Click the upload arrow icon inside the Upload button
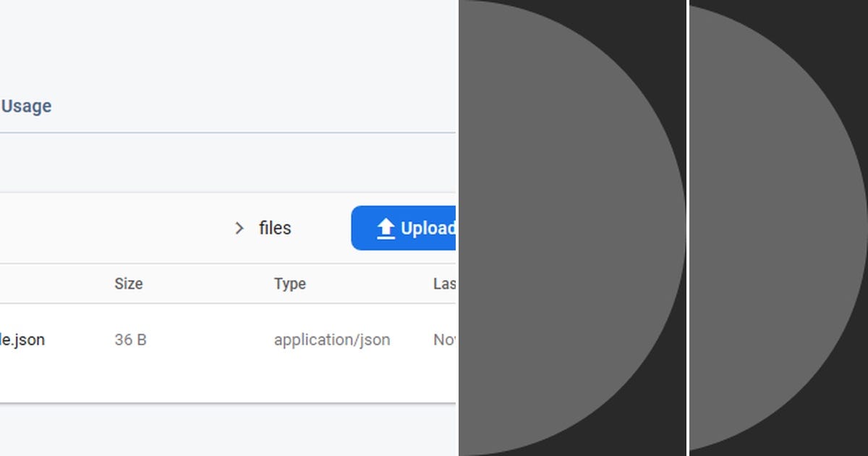The height and width of the screenshot is (456, 868). coord(385,227)
